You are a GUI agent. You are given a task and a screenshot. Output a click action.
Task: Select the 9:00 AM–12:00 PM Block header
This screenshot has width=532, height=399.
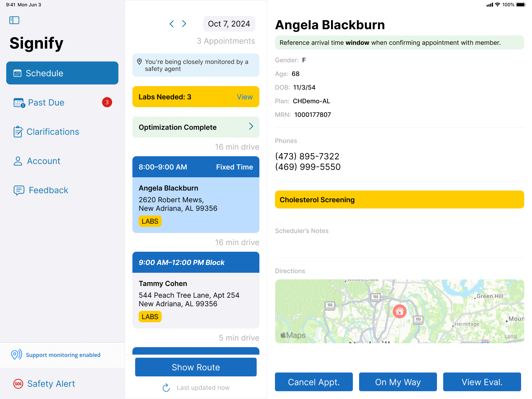click(x=196, y=262)
